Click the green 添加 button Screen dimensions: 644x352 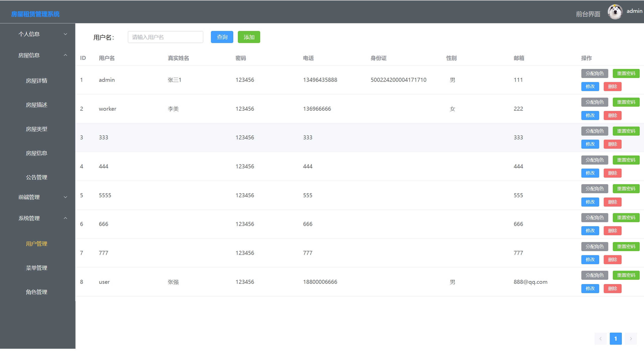(x=249, y=37)
